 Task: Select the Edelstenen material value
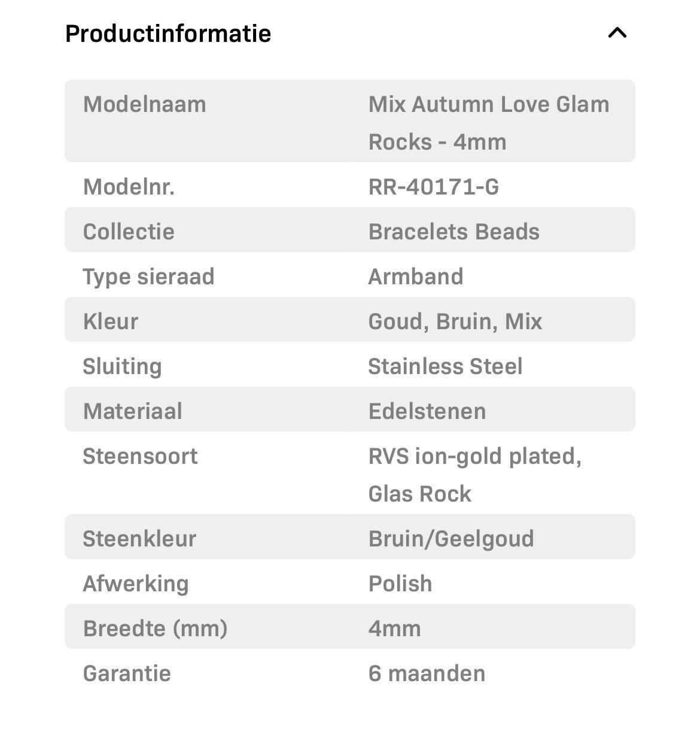coord(427,411)
